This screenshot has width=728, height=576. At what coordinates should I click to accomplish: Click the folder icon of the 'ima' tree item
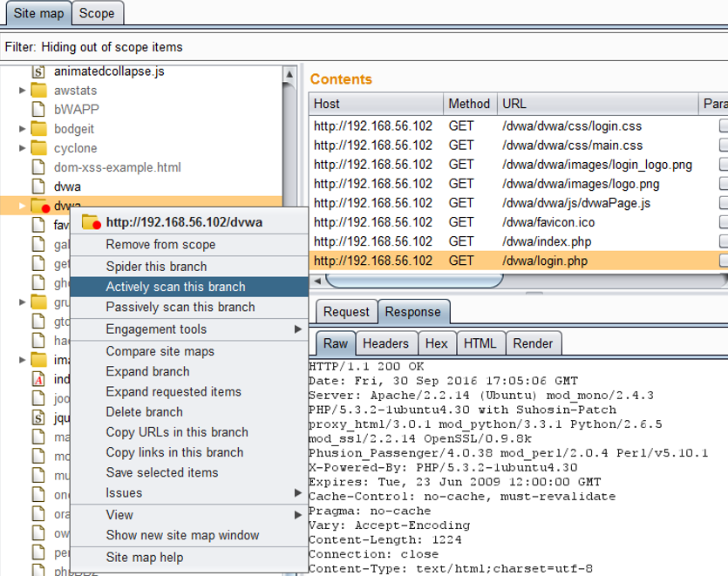point(38,360)
